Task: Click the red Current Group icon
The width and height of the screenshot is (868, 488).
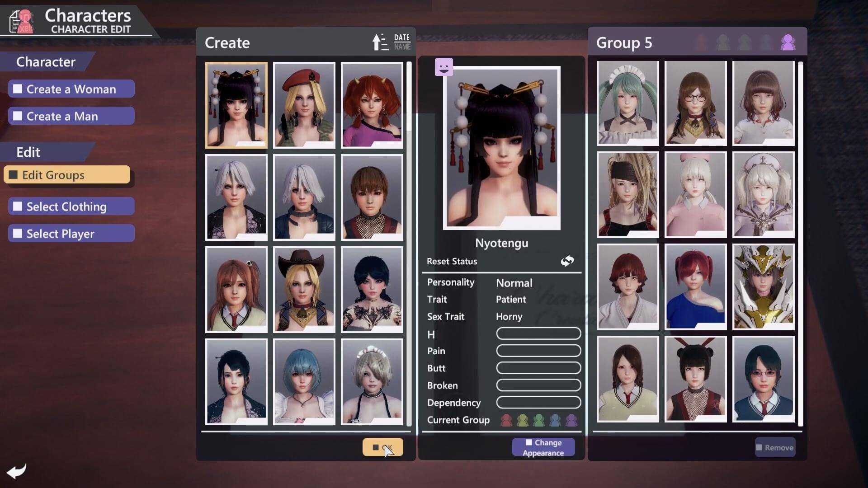Action: pos(506,420)
